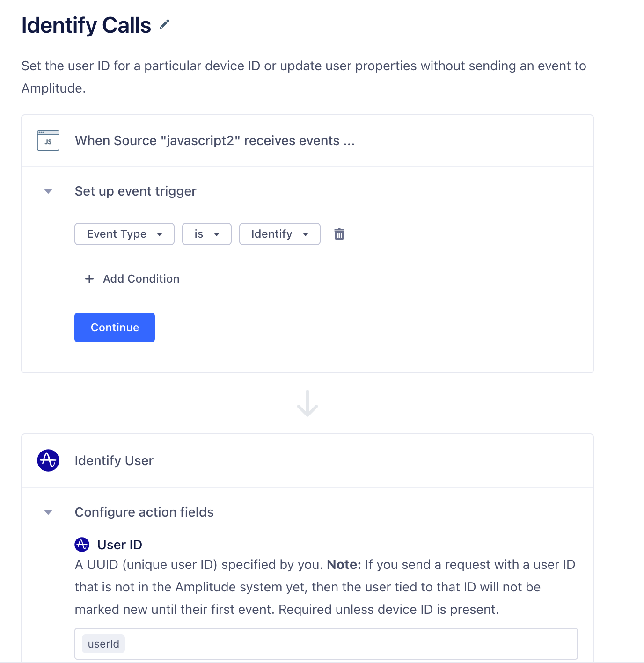Open the Event Type dropdown

[124, 234]
